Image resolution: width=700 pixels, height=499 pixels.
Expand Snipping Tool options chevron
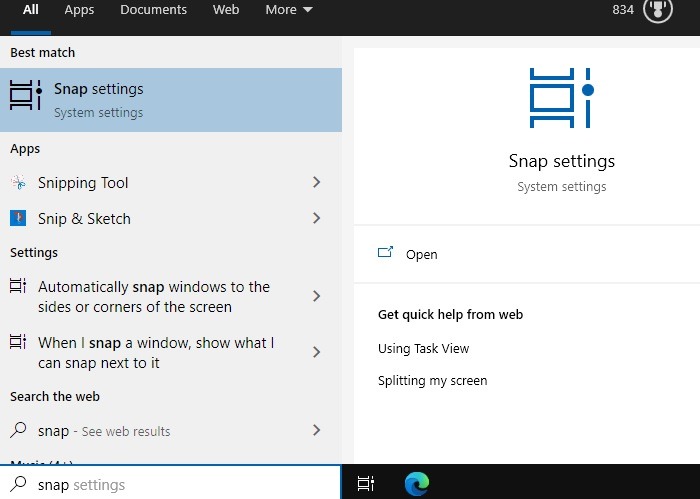coord(317,182)
